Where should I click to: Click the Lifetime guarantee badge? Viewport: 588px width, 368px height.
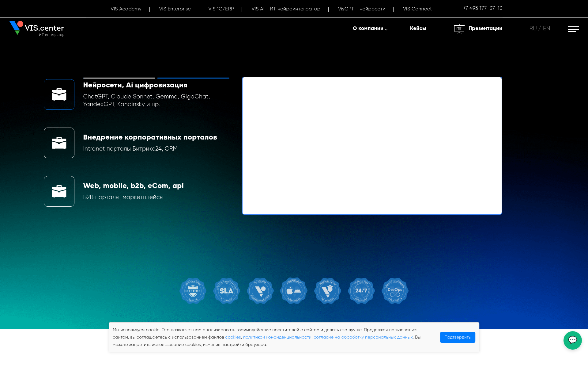[193, 291]
